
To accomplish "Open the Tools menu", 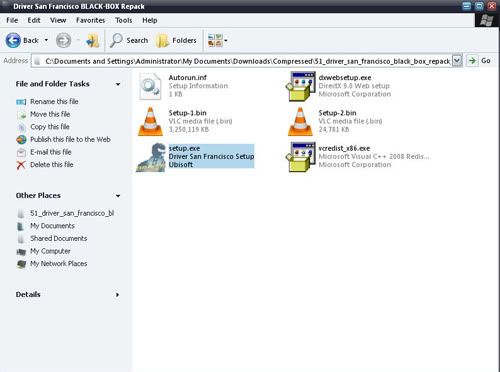I will pyautogui.click(x=124, y=20).
